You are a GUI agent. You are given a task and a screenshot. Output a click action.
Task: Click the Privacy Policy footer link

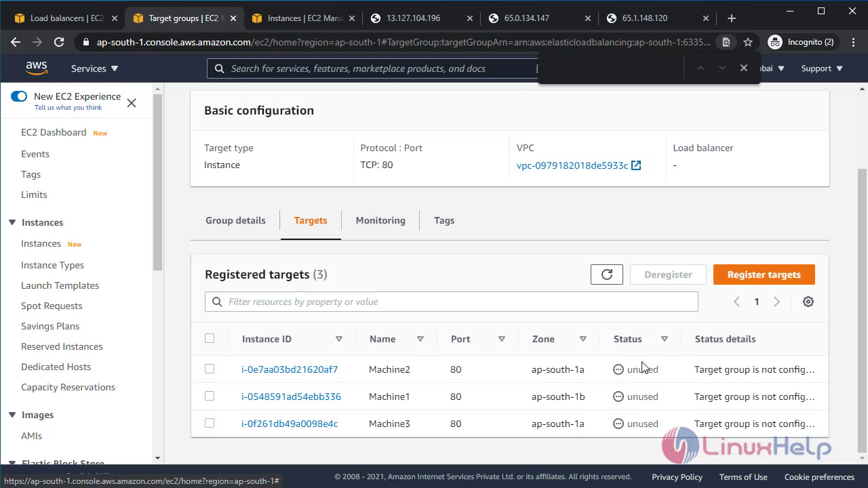(677, 476)
